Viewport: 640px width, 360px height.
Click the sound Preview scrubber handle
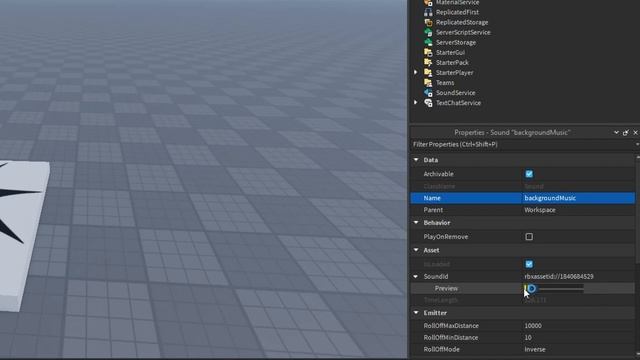[531, 289]
